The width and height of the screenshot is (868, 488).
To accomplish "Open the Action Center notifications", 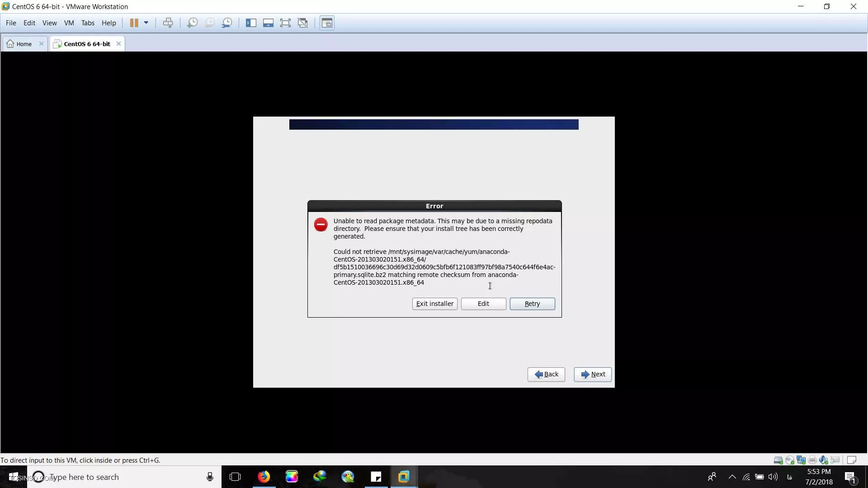I will tap(850, 477).
